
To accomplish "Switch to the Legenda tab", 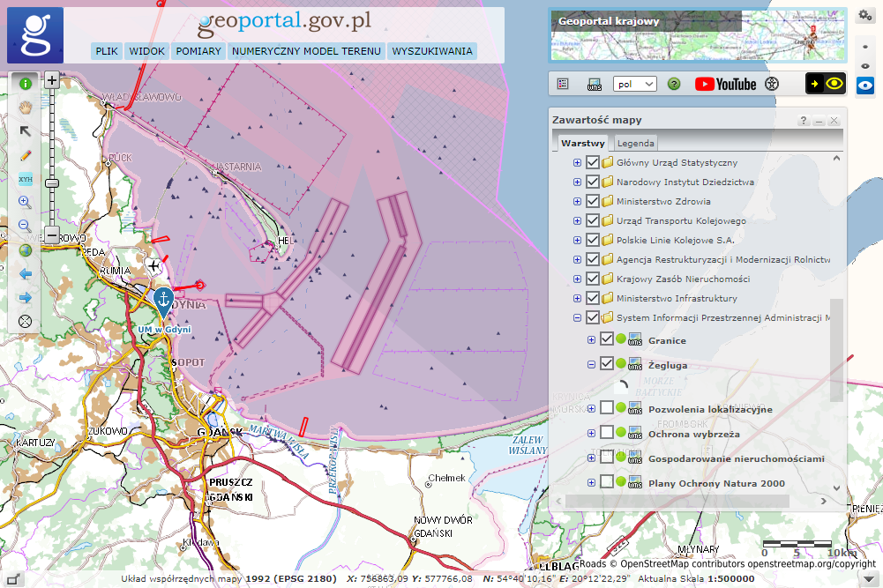I will pyautogui.click(x=635, y=143).
